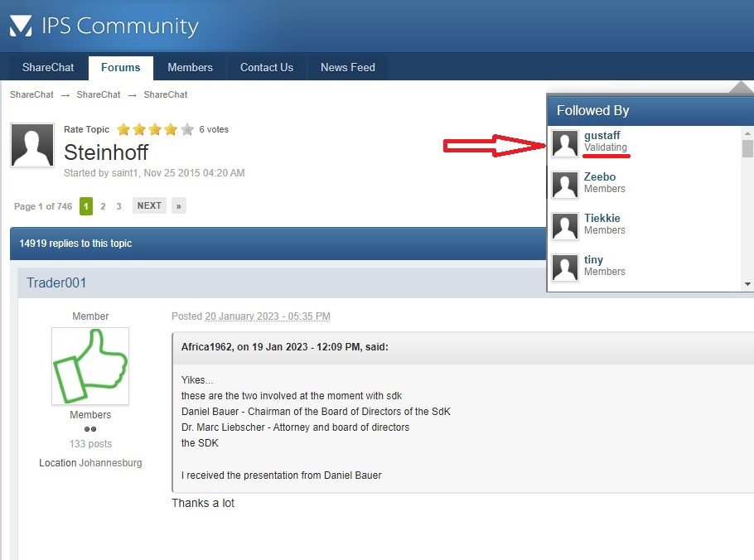
Task: Open the News Feed tab
Action: [x=348, y=68]
